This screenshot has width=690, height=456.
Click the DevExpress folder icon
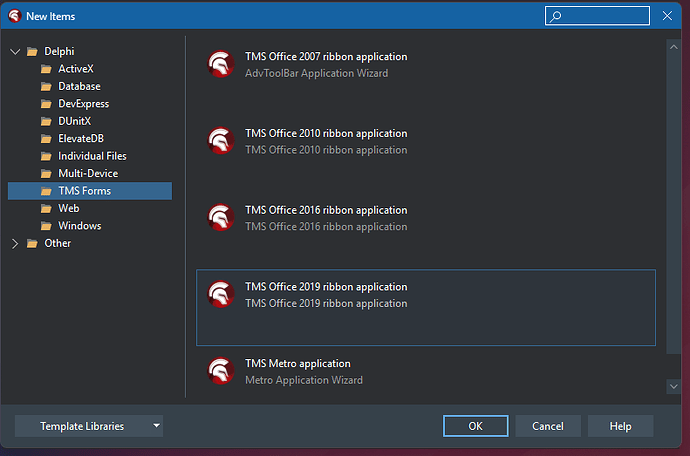(46, 104)
